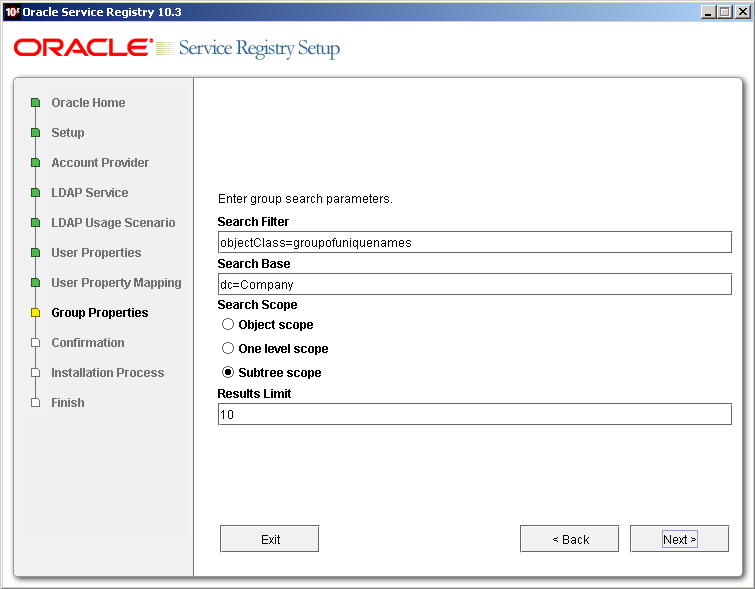
Task: Click the Search Filter input field
Action: [475, 242]
